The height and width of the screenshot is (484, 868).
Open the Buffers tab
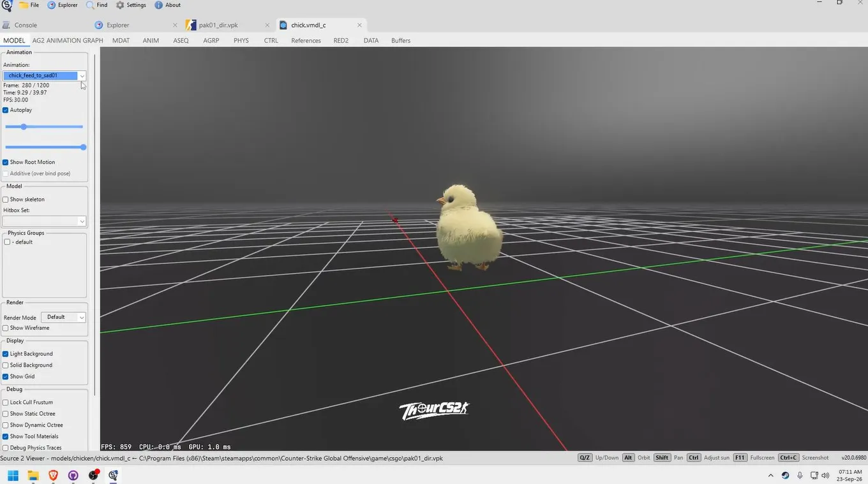coord(401,40)
